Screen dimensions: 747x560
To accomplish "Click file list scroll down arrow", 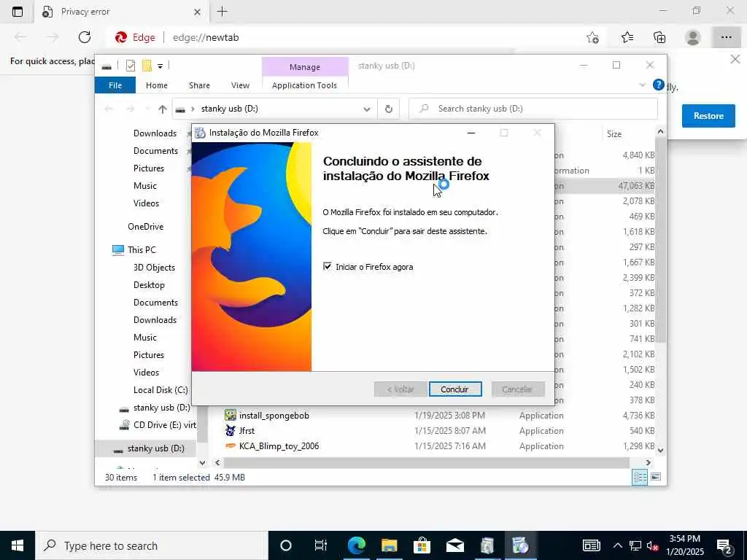I will 660,450.
